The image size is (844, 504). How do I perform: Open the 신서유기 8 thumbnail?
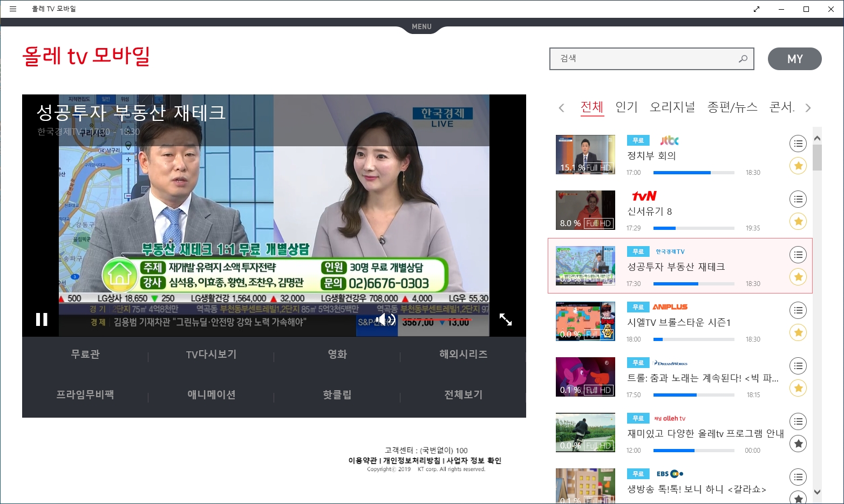point(586,210)
